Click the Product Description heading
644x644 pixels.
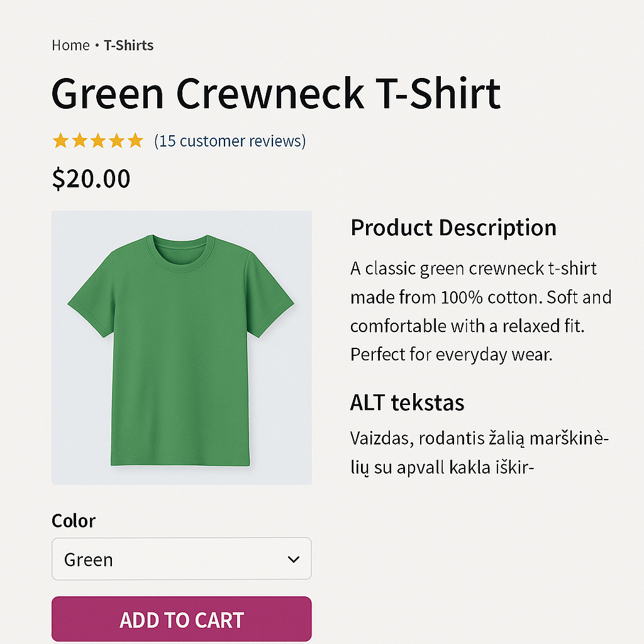pos(453,228)
